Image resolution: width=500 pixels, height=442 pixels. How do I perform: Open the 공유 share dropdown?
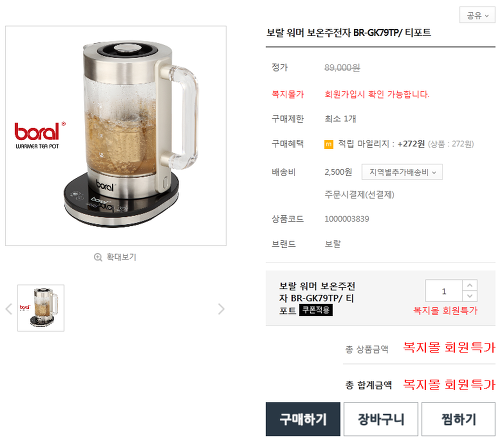477,15
